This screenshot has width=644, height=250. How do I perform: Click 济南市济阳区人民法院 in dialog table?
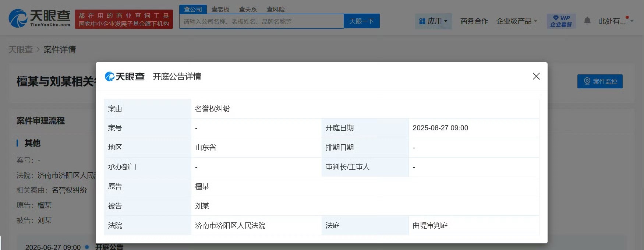[230, 226]
